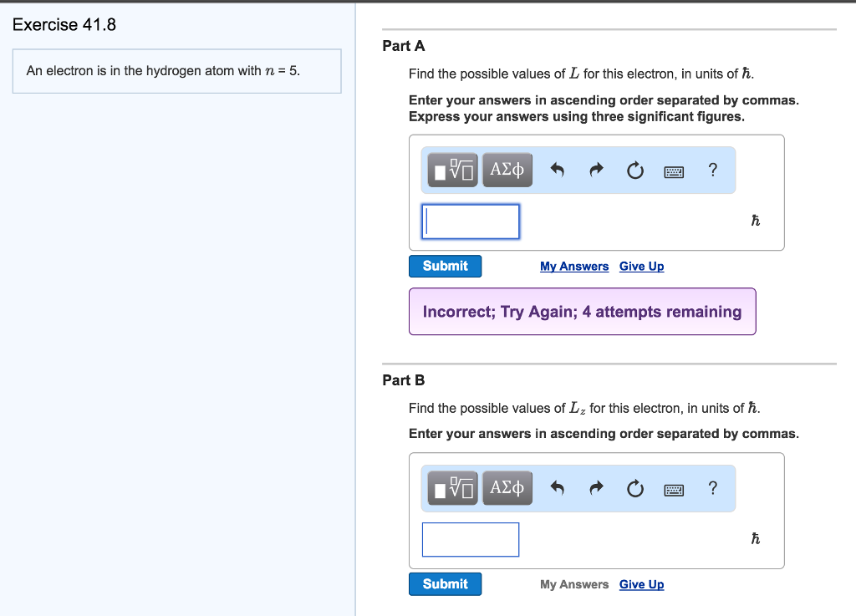The height and width of the screenshot is (616, 856).
Task: Submit the Part B answer
Action: coord(445,583)
